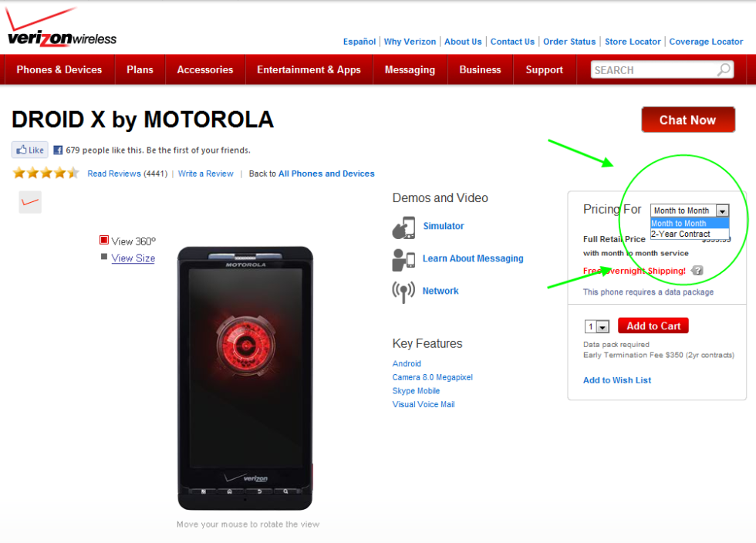Click the About Us link
This screenshot has width=756, height=543.
click(x=463, y=42)
